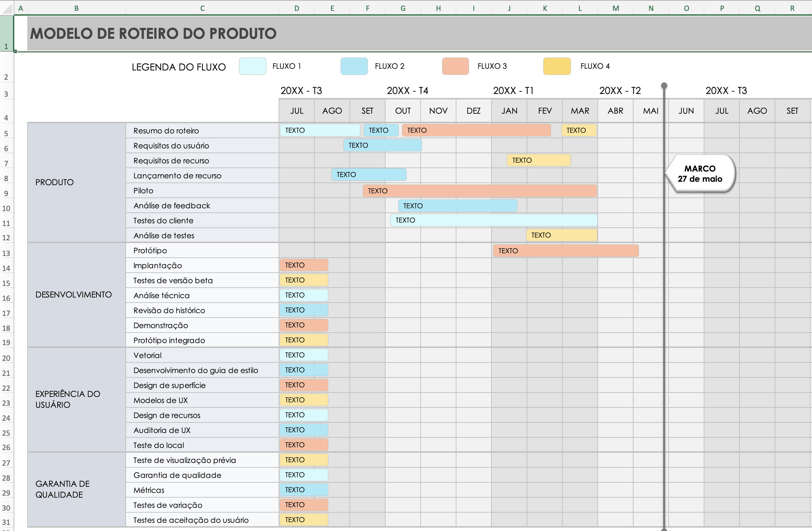Click the Implantação row label
This screenshot has height=531, width=812.
pyautogui.click(x=158, y=266)
